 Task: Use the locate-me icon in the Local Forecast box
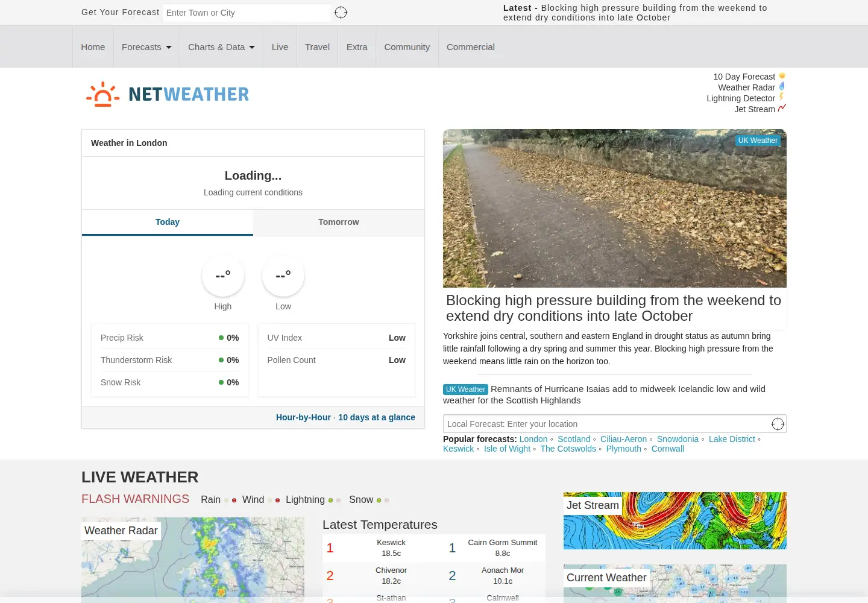pyautogui.click(x=778, y=424)
